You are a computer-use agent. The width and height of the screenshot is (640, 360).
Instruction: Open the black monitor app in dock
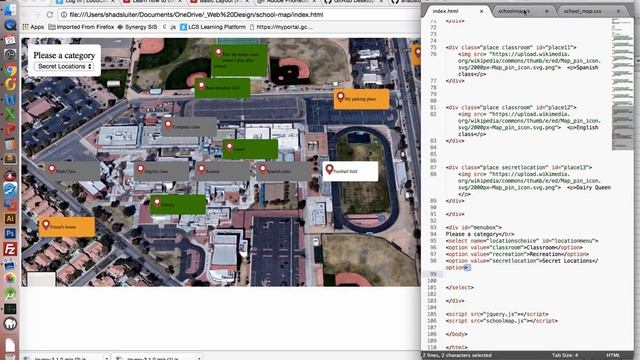[10, 309]
